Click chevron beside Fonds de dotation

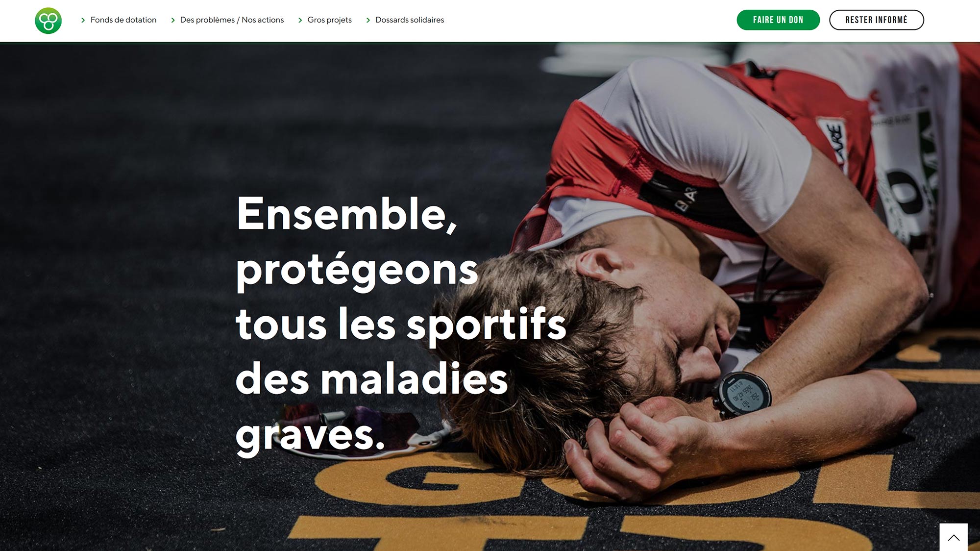point(83,20)
